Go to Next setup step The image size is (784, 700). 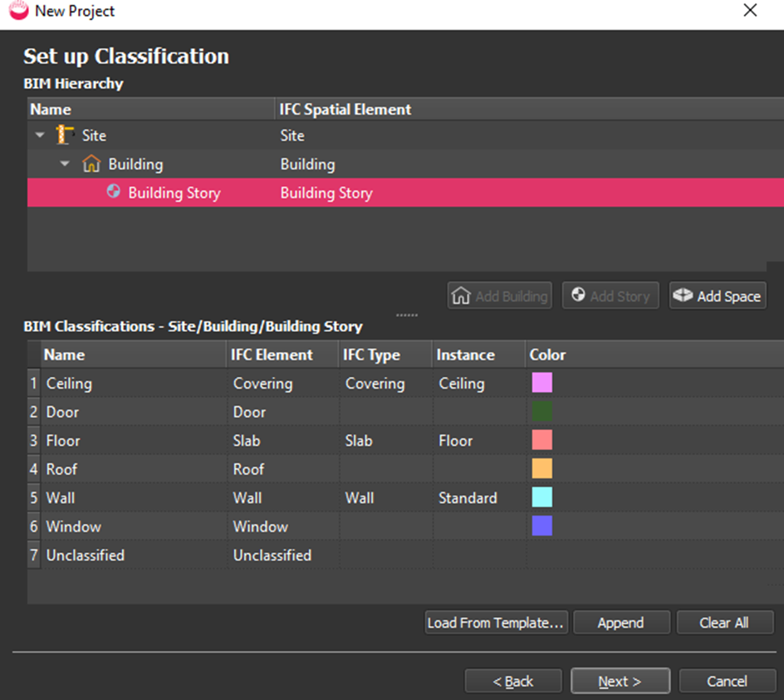[620, 681]
